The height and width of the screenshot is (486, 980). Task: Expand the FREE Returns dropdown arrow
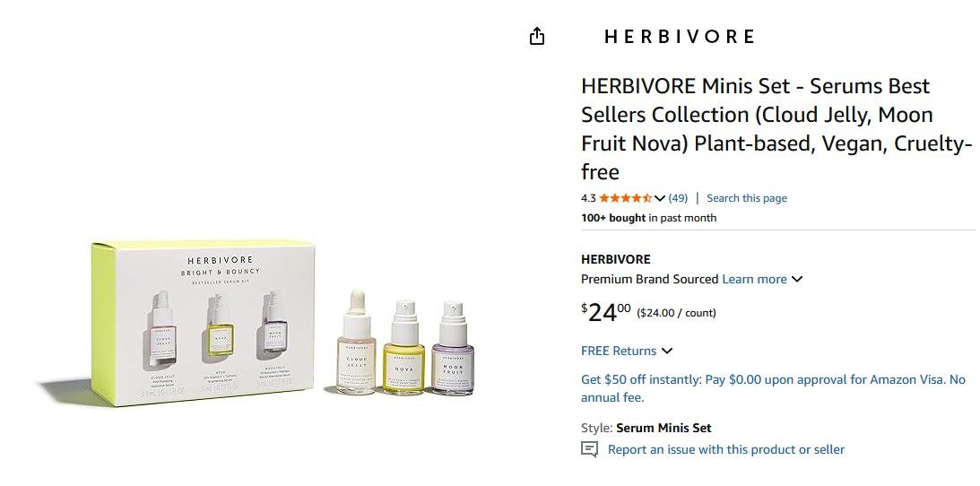click(667, 351)
